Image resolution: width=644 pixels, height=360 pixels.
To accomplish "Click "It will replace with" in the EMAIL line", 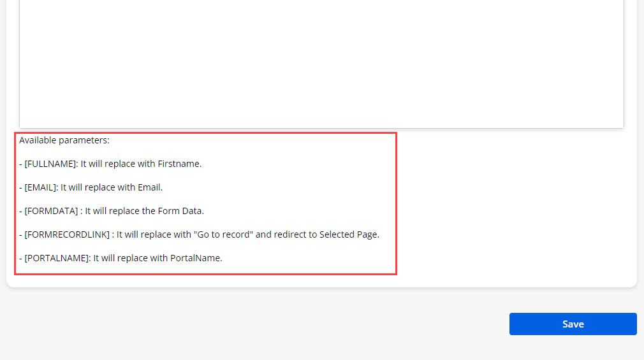I will [x=98, y=187].
